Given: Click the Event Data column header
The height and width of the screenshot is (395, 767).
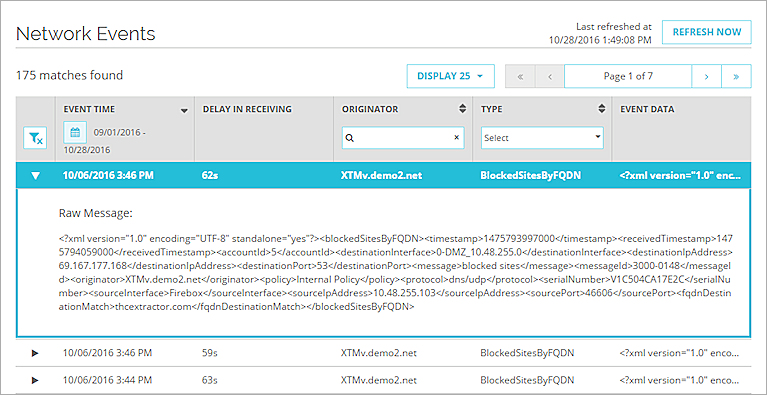Looking at the screenshot, I should pos(647,110).
